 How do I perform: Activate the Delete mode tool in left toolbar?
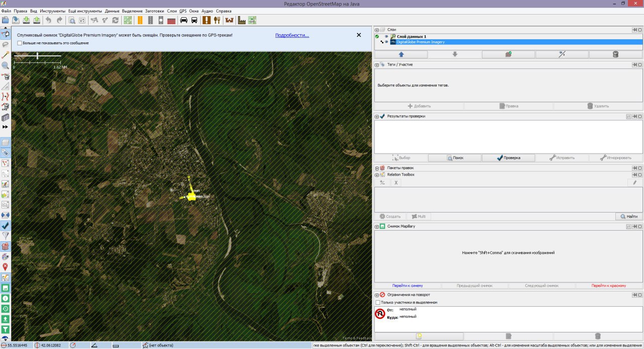[x=6, y=77]
